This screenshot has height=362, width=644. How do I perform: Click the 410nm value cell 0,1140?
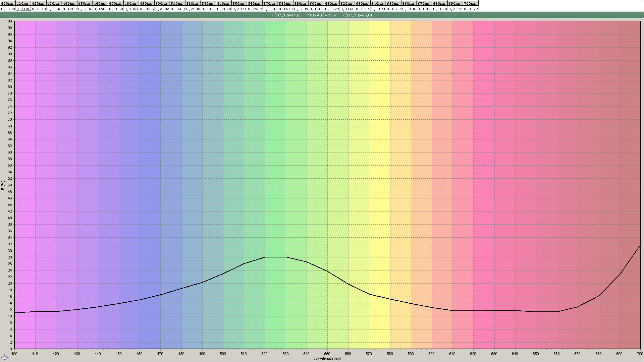click(x=23, y=9)
